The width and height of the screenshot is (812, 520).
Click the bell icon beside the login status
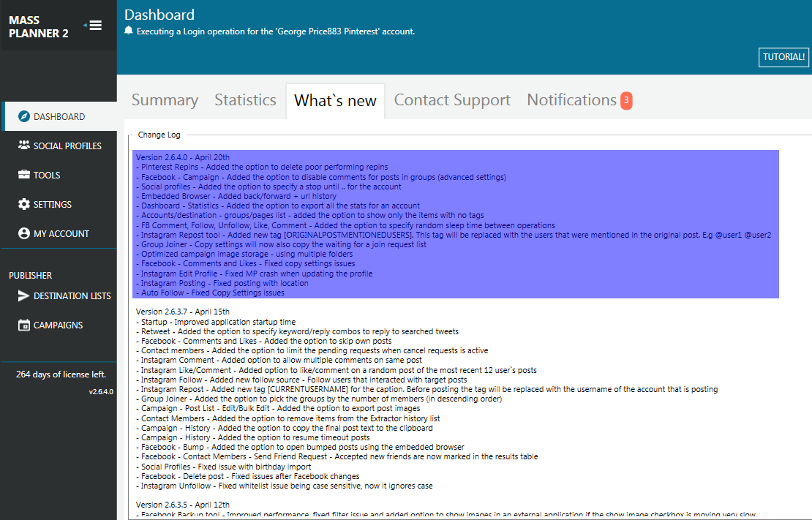pos(129,31)
